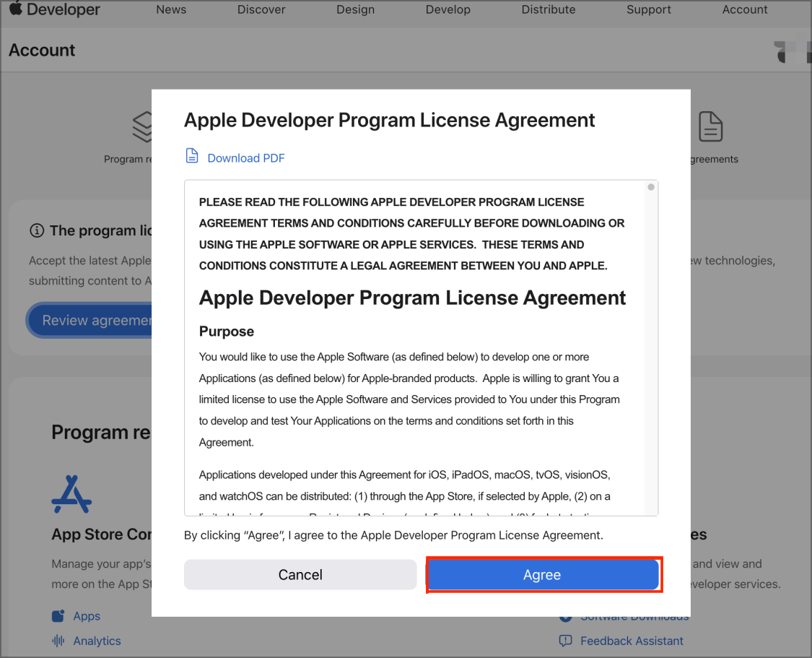Open the Download PDF link

point(245,157)
